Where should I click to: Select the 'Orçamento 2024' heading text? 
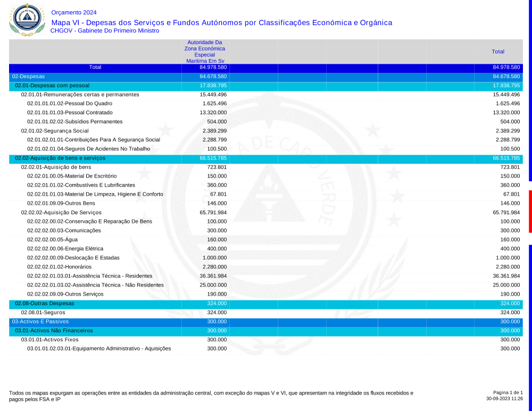pos(74,12)
